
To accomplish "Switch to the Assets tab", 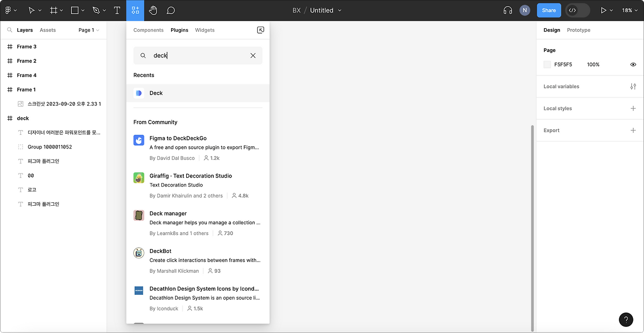I will [x=48, y=30].
